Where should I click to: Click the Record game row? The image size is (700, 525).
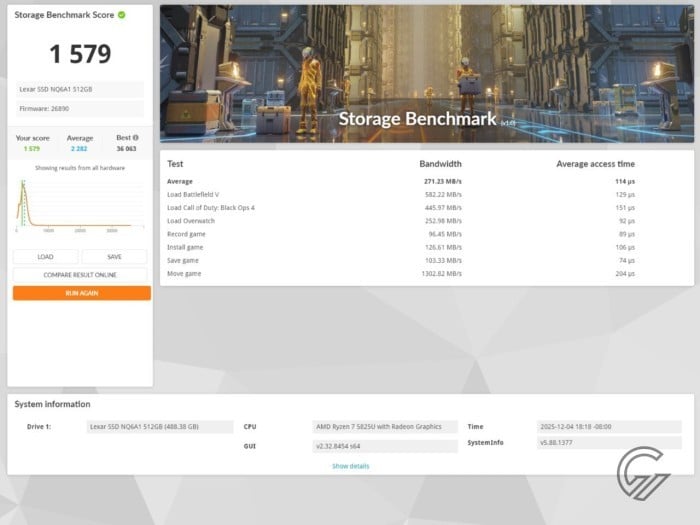coord(400,234)
